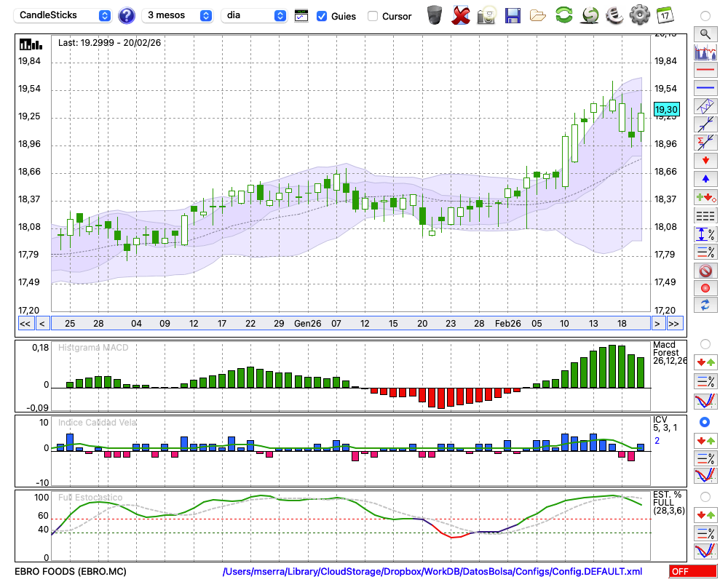Select the red horizontal line tool
728x582 pixels.
[705, 71]
